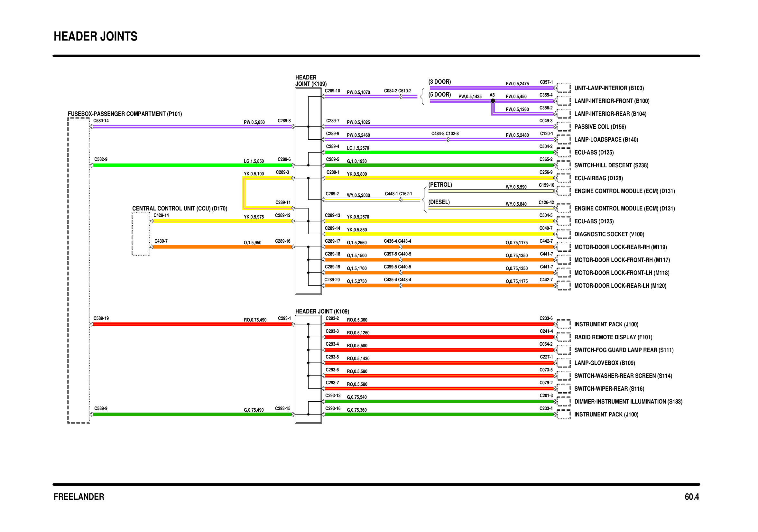Select the (3 DOOR) variant note

coord(439,81)
